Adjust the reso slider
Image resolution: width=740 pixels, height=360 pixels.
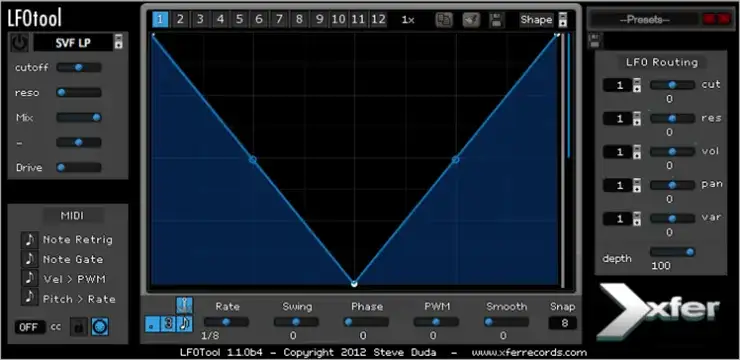pyautogui.click(x=79, y=92)
